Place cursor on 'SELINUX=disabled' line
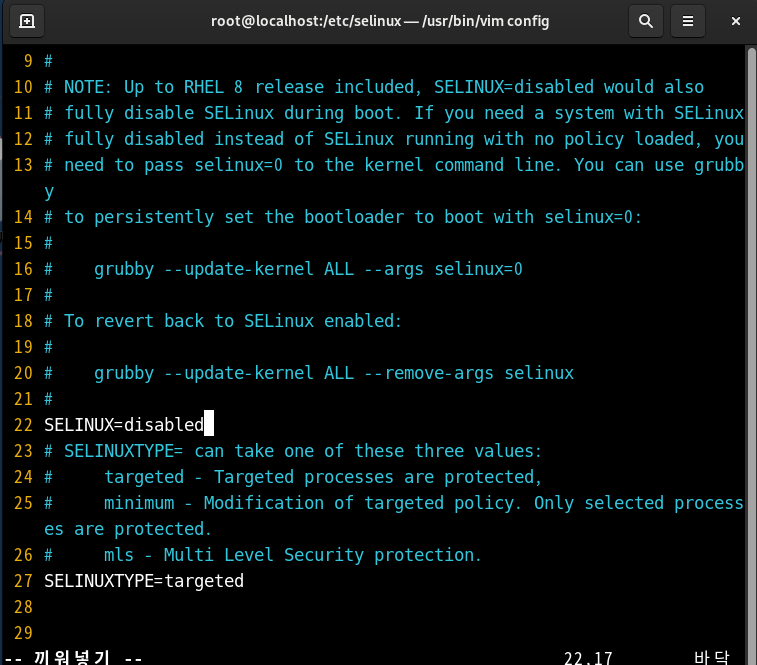757x665 pixels. coord(124,425)
